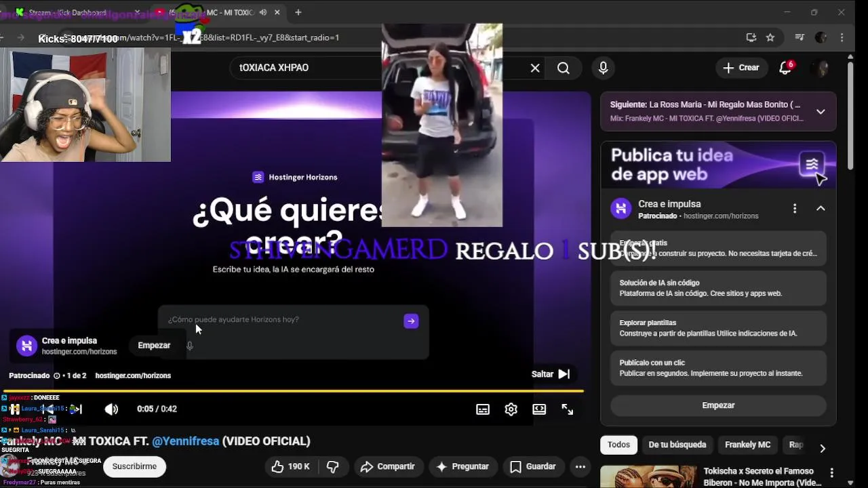Click the Hostinger logo in the ad overlay

[x=26, y=346]
